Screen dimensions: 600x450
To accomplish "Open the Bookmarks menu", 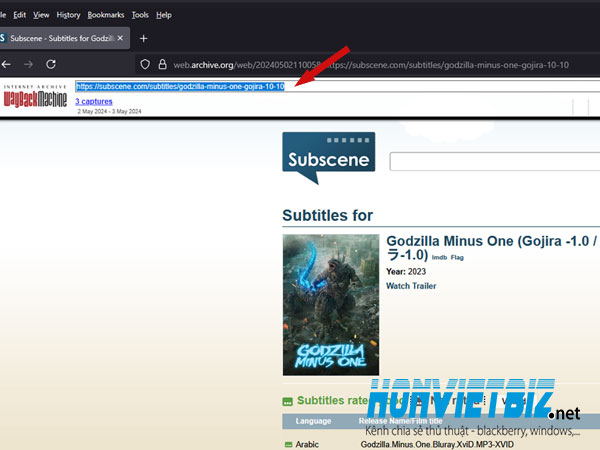I will [x=106, y=15].
